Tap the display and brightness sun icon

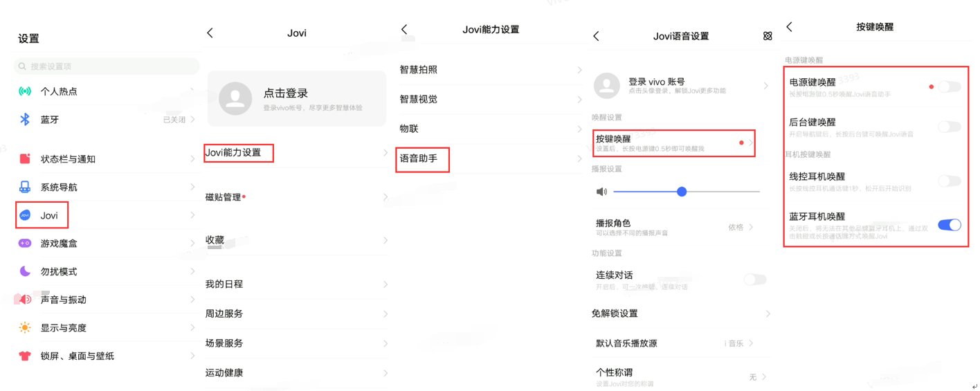(25, 328)
